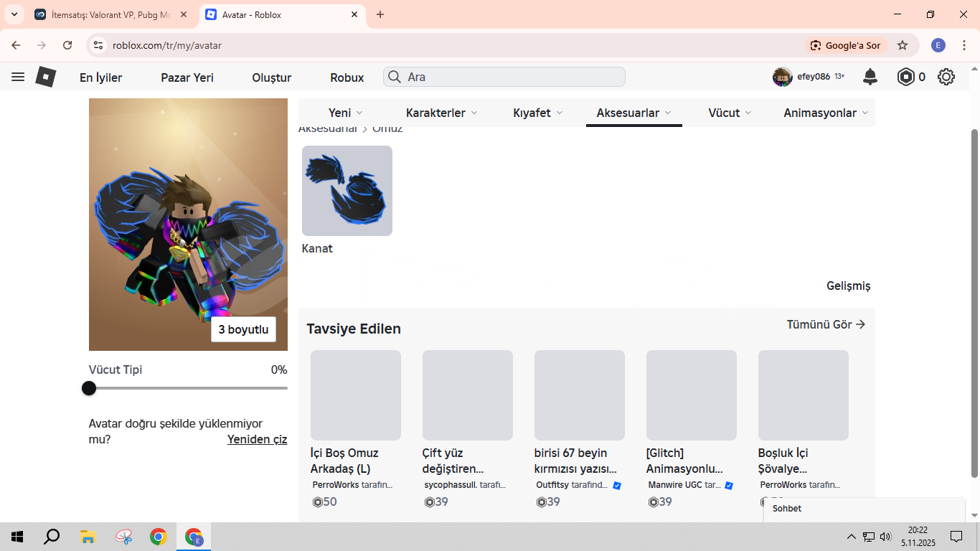Toggle the 3 boyutlu avatar view
The image size is (980, 551).
click(243, 329)
